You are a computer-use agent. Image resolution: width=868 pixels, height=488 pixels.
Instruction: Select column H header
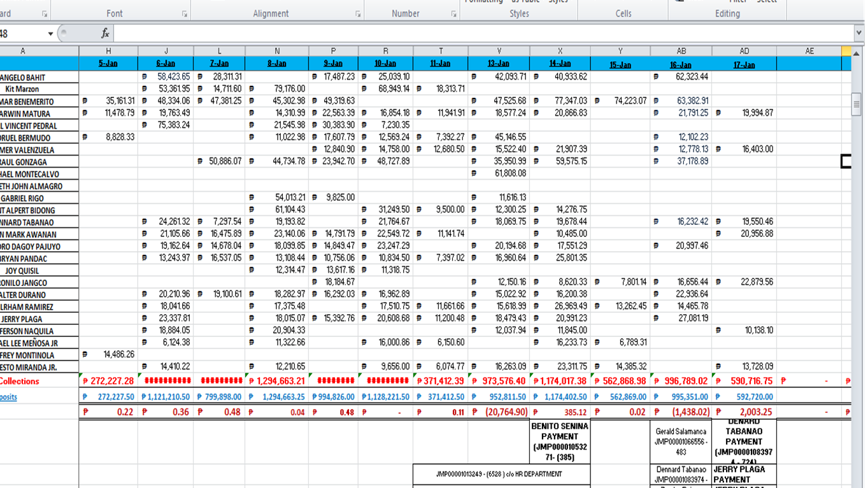pos(108,51)
